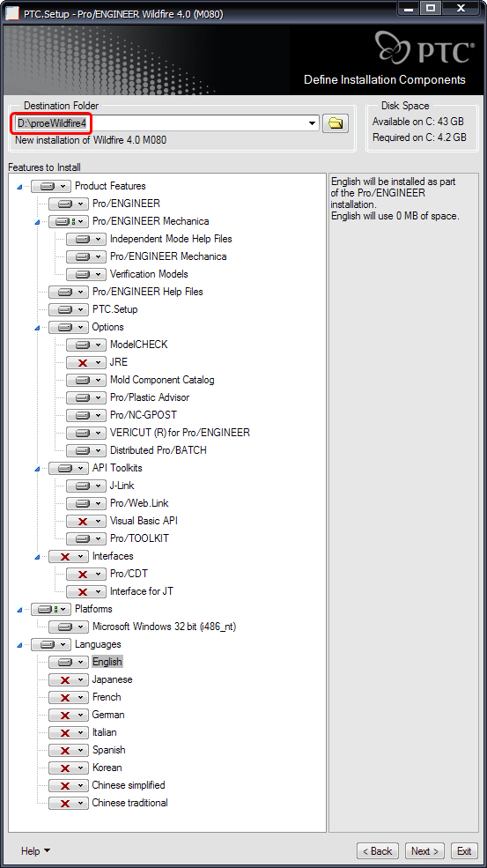Click red X icon for German
This screenshot has width=487, height=868.
(64, 716)
